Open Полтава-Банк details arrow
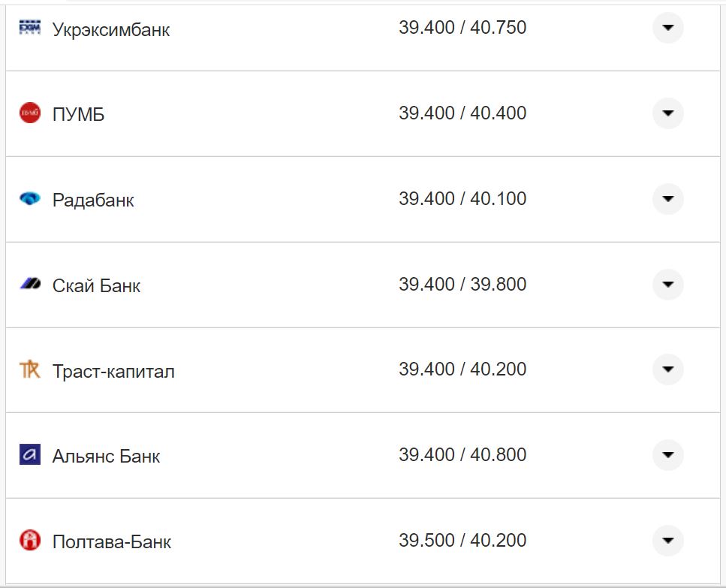 (667, 541)
